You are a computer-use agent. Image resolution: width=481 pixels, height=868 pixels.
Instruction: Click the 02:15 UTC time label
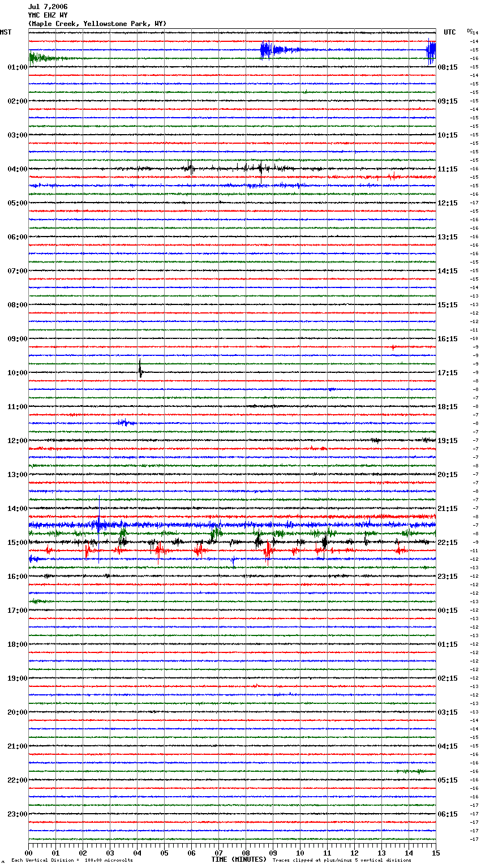(448, 678)
